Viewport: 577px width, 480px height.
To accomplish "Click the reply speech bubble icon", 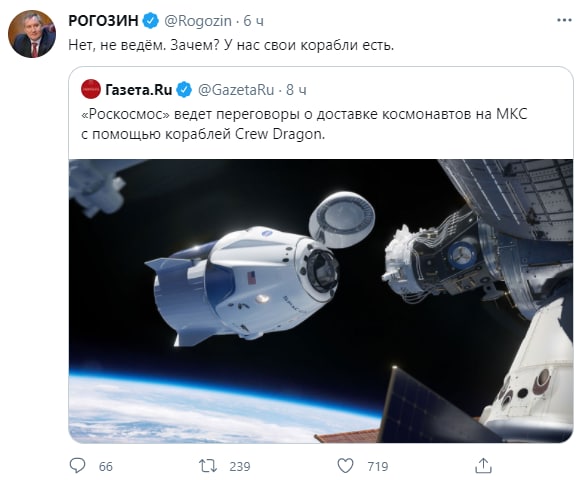I will click(x=77, y=466).
